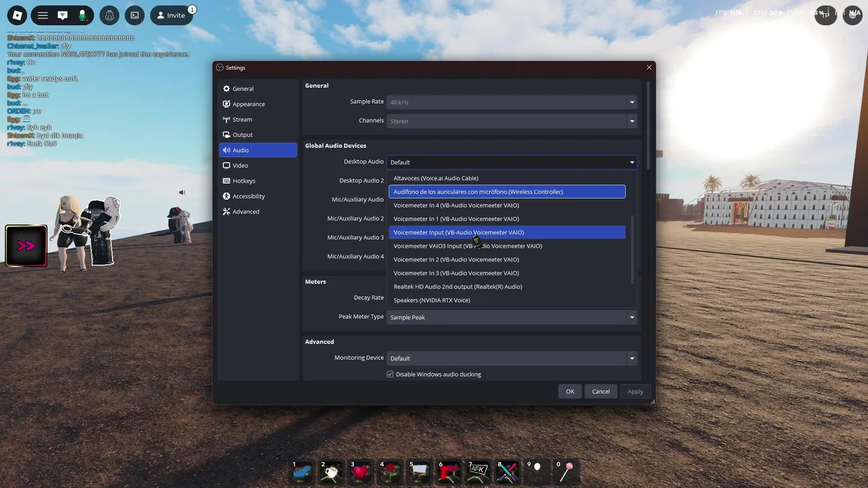Choose Voicemeeter In 3 device
Screen dimensions: 868x488
point(507,273)
